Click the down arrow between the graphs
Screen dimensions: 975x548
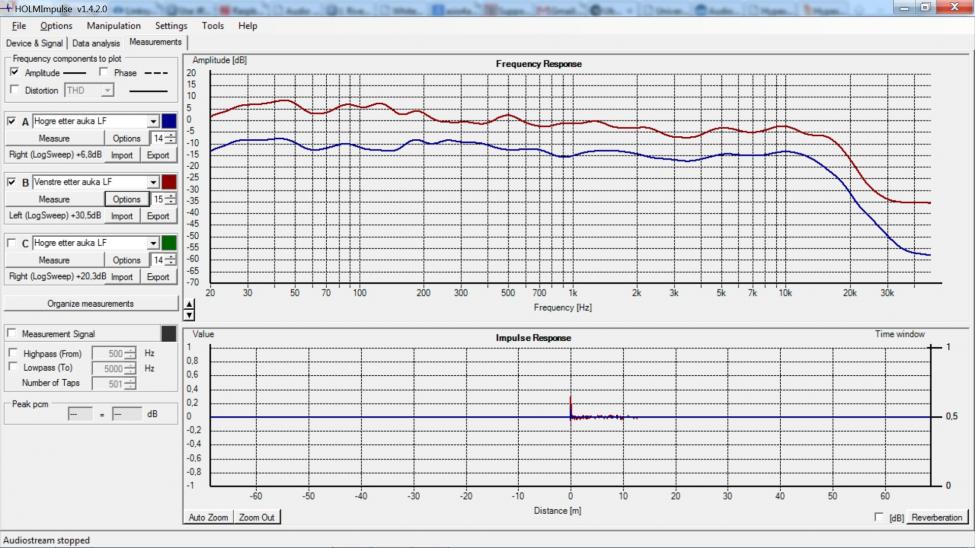pyautogui.click(x=189, y=315)
